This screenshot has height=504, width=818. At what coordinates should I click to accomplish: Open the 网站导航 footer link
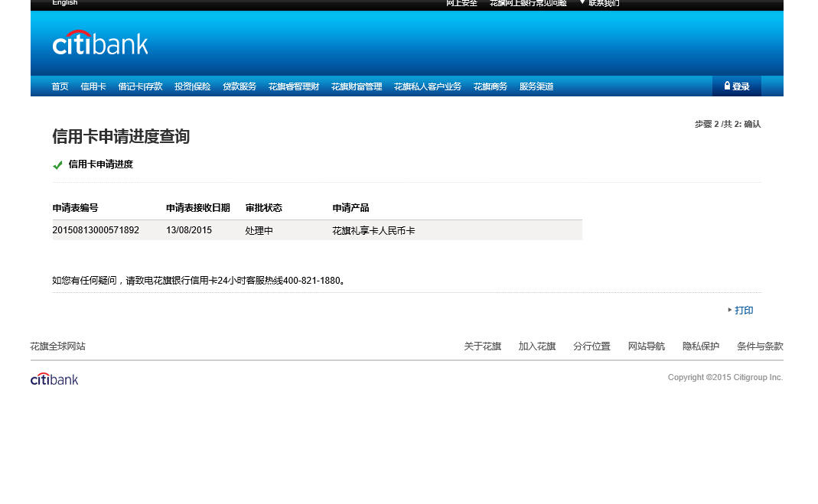647,346
